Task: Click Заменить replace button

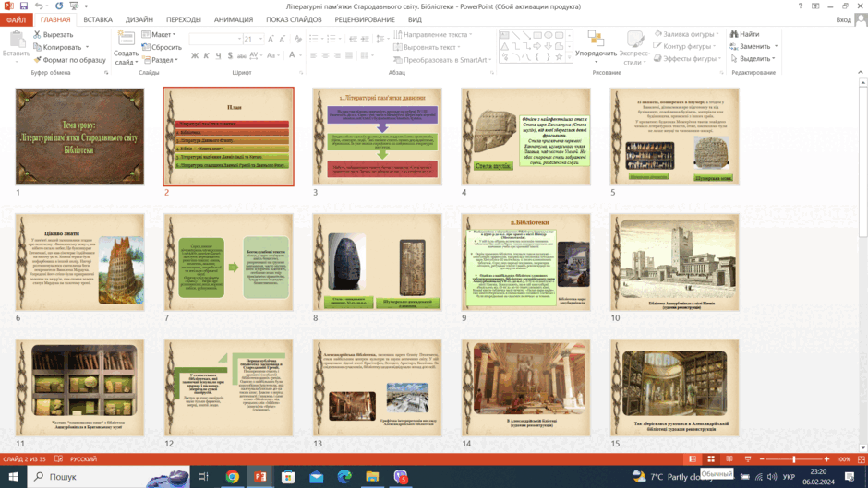Action: (x=750, y=46)
